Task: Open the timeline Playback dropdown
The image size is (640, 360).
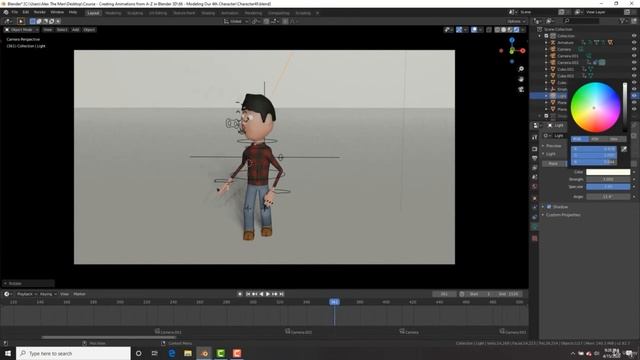Action: pos(27,294)
